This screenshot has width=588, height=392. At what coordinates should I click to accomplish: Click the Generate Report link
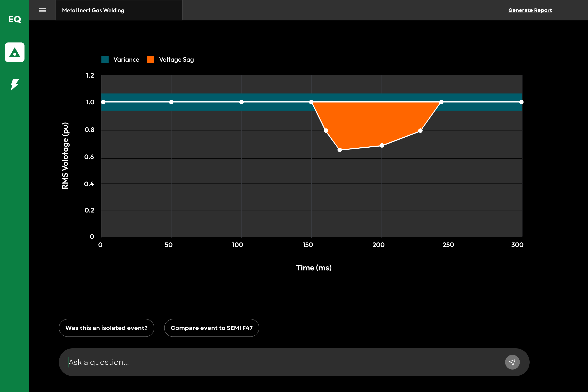530,10
